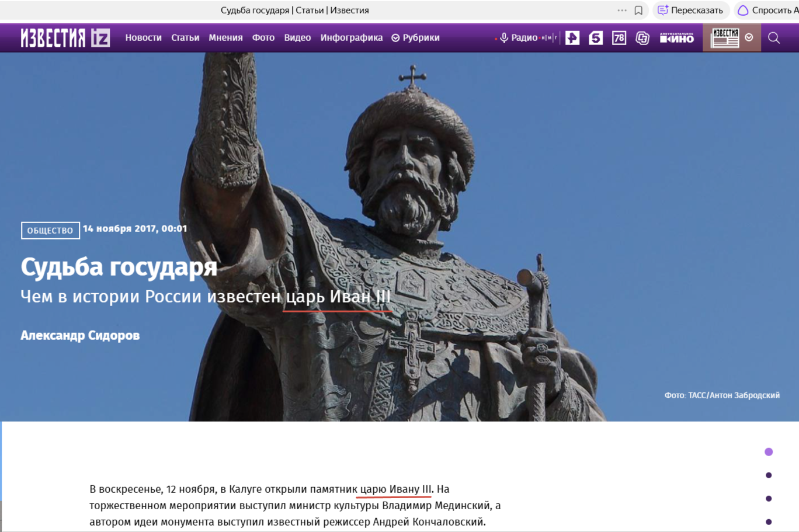Screen dimensions: 799x532
Task: Click the subtitle about царь Иван III
Action: pyautogui.click(x=206, y=297)
